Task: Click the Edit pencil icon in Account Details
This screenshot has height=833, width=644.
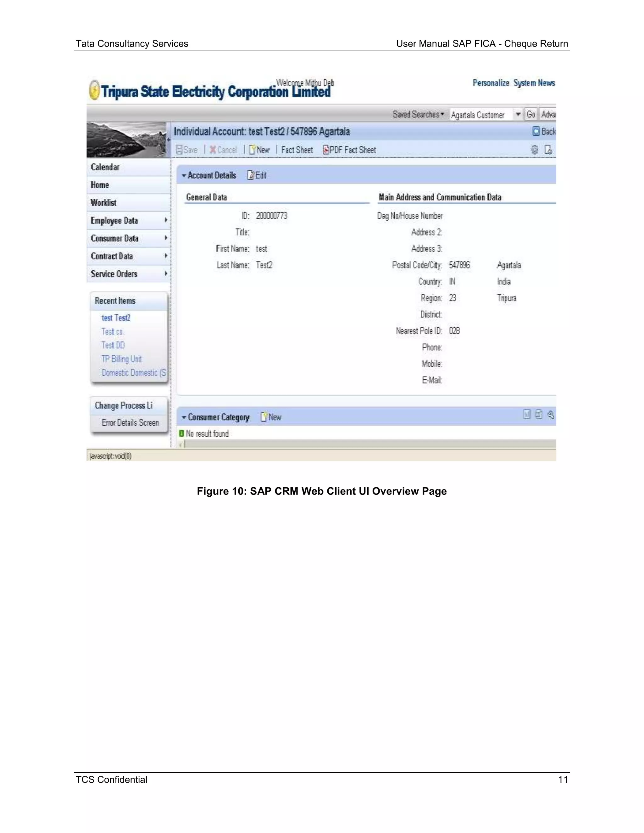Action: coord(251,175)
